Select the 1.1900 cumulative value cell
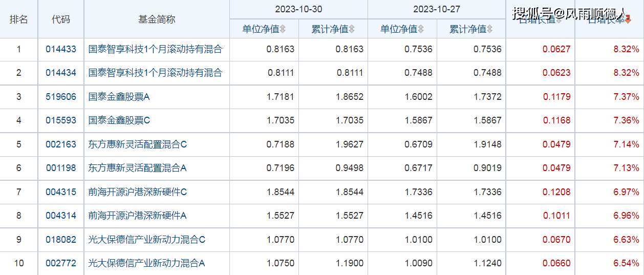This screenshot has width=644, height=275. click(x=350, y=263)
